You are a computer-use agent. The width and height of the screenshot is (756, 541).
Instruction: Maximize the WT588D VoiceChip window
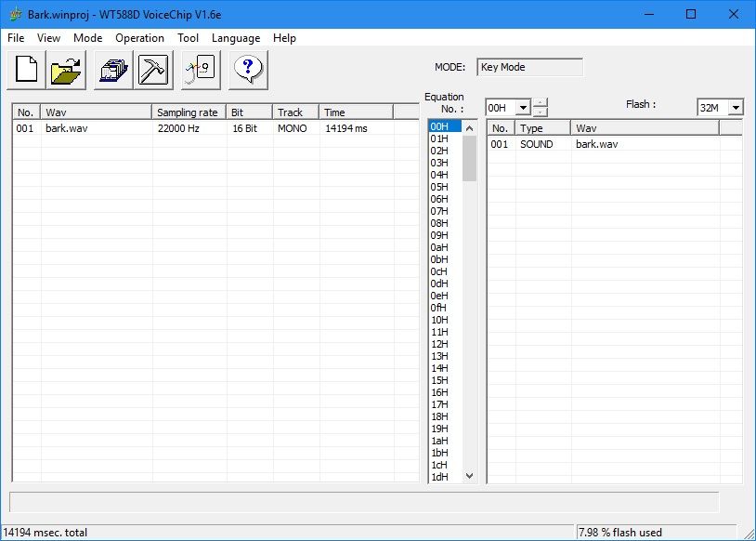[691, 14]
